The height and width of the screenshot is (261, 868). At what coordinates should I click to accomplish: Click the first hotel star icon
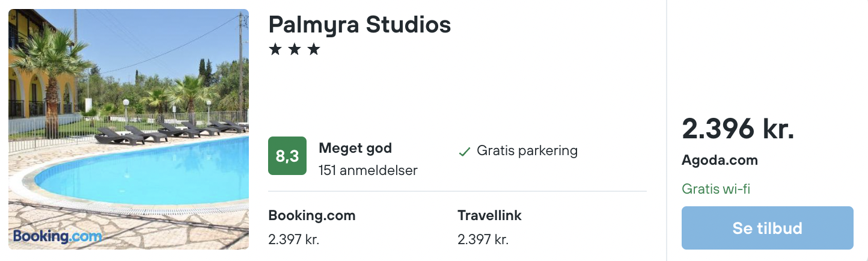(x=275, y=49)
